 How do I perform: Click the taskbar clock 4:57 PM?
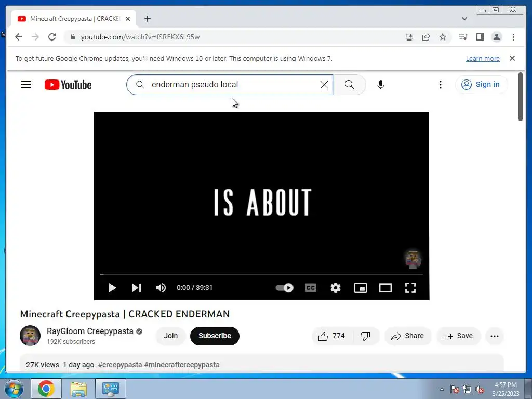tap(506, 389)
